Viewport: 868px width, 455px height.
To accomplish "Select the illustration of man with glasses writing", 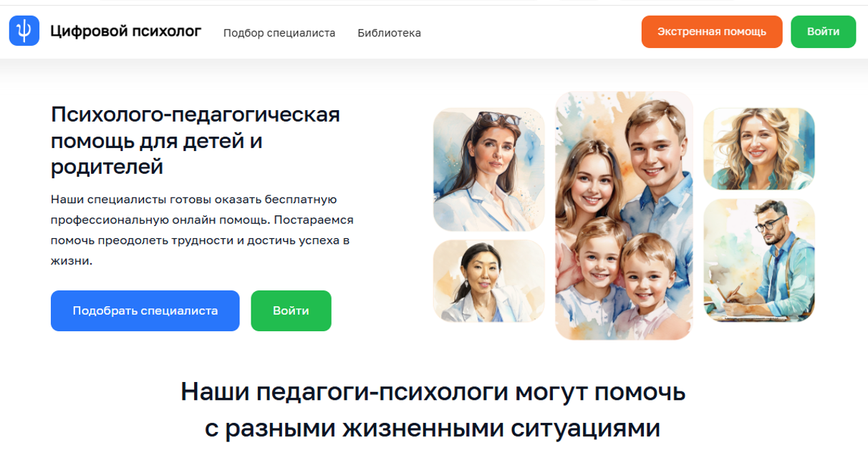I will (x=759, y=260).
